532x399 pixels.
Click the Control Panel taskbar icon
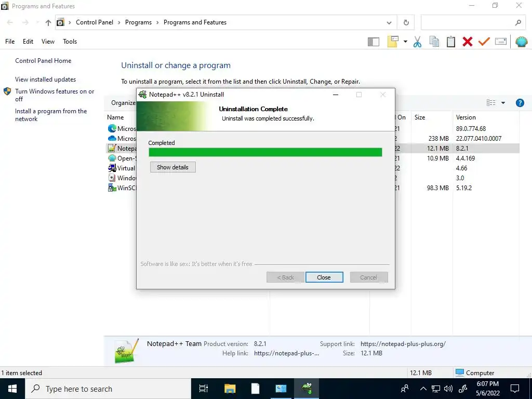(x=281, y=389)
